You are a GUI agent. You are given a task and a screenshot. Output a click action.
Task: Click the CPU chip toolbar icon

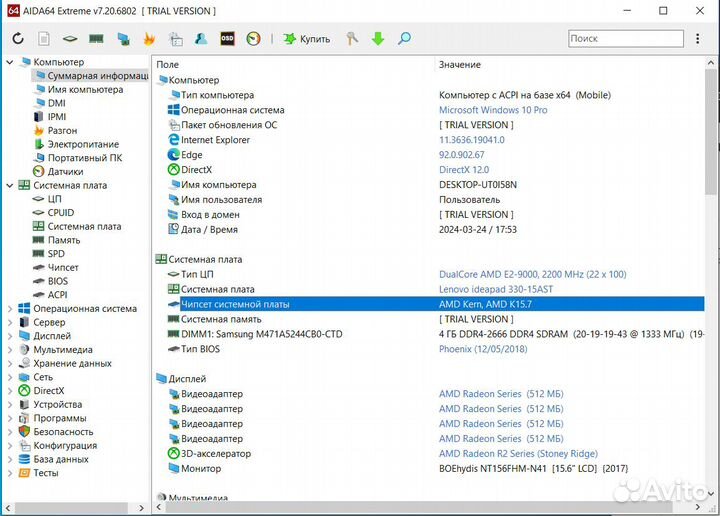point(70,39)
